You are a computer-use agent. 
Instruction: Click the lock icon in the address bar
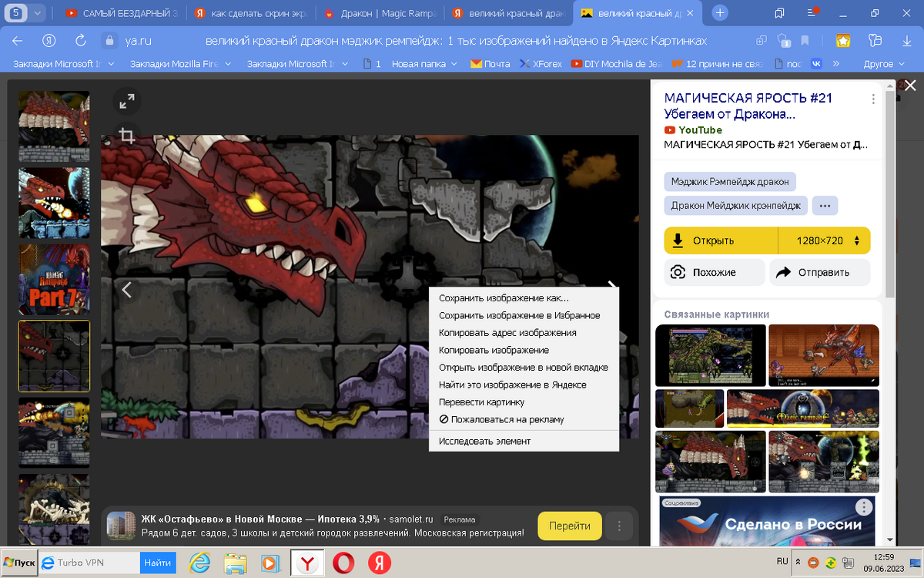click(x=109, y=41)
